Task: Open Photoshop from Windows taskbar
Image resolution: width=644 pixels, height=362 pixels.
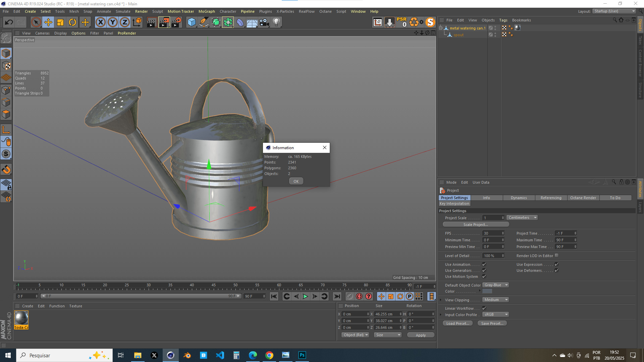Action: 302,355
